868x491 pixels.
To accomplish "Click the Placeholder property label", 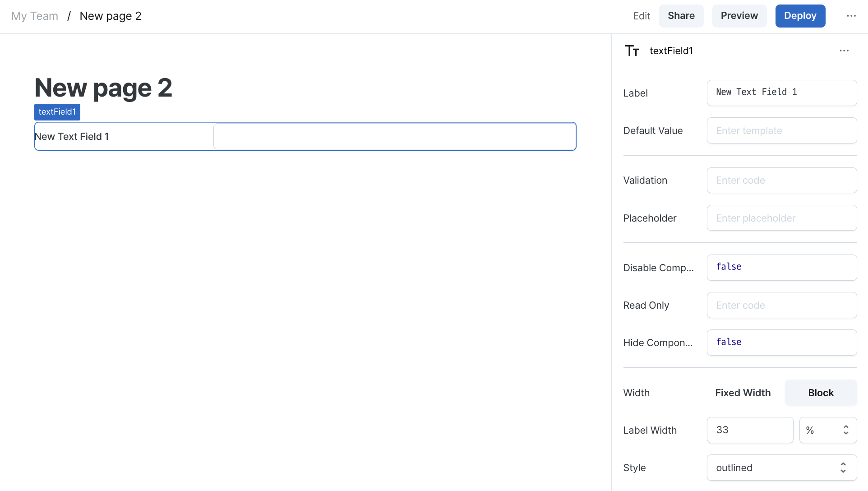I will coord(650,218).
